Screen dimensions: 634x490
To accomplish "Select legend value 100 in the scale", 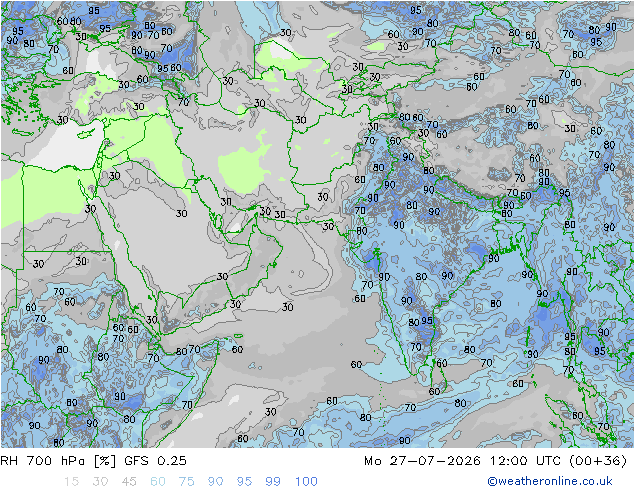I will (306, 482).
